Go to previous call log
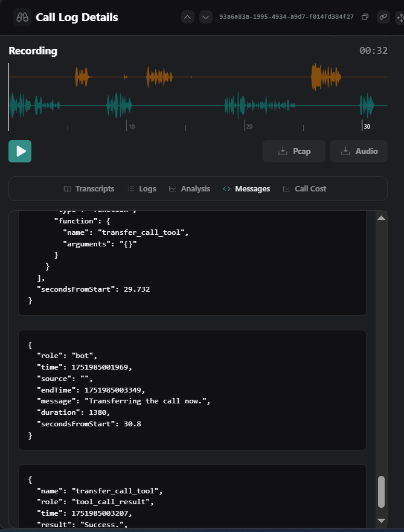The image size is (404, 532). point(188,17)
